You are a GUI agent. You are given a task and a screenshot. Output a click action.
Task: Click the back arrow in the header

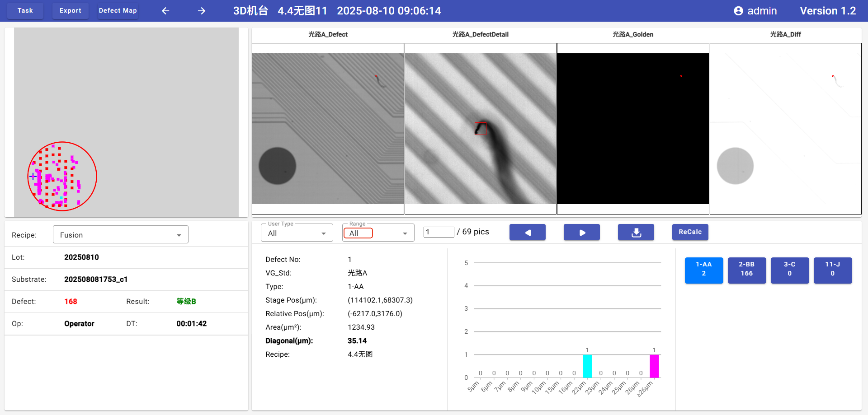(x=165, y=11)
